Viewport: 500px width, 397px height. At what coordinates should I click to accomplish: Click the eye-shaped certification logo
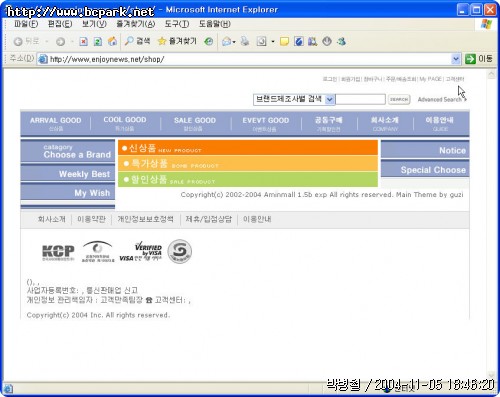click(x=97, y=252)
